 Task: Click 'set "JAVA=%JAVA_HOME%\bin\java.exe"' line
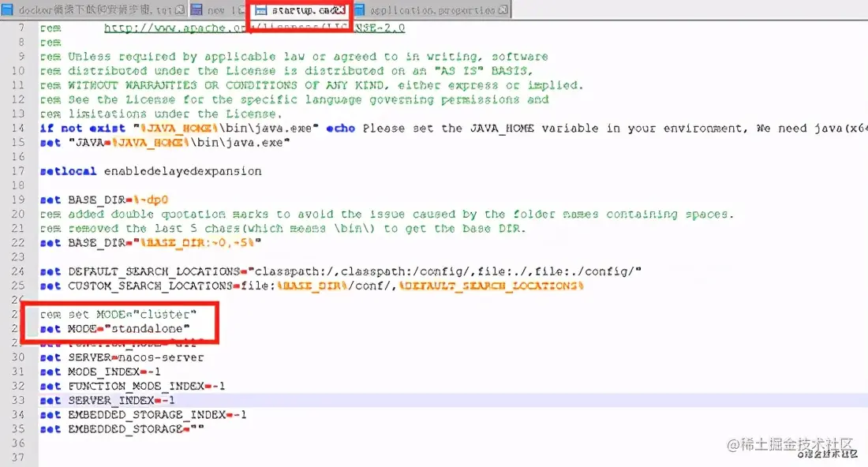pyautogui.click(x=165, y=143)
